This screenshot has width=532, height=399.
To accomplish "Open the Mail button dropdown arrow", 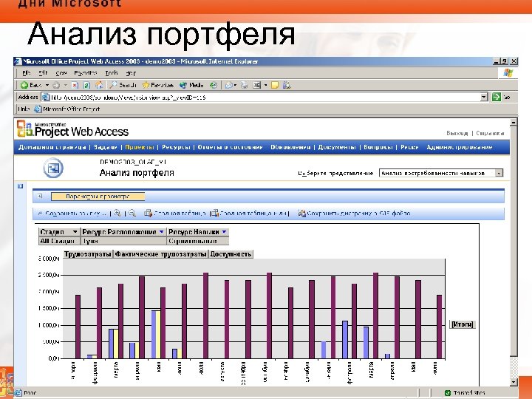I will coord(235,85).
